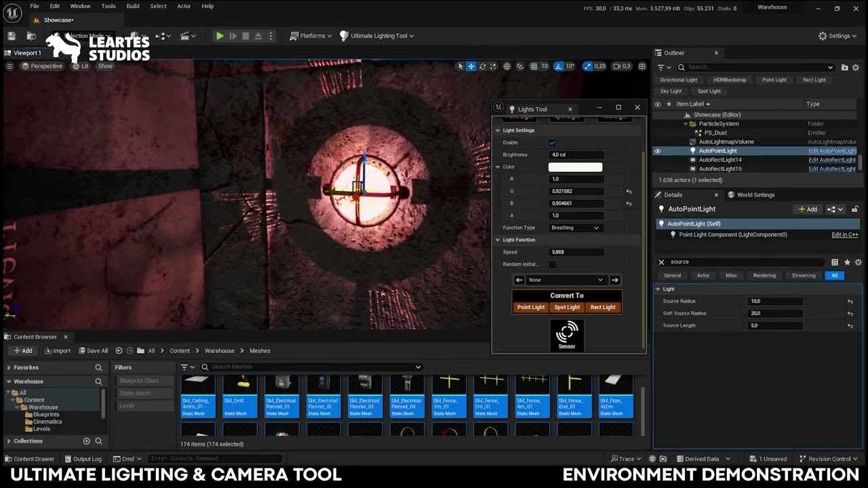This screenshot has height=488, width=868.
Task: Open camera speed 0,3 setting
Action: click(622, 66)
